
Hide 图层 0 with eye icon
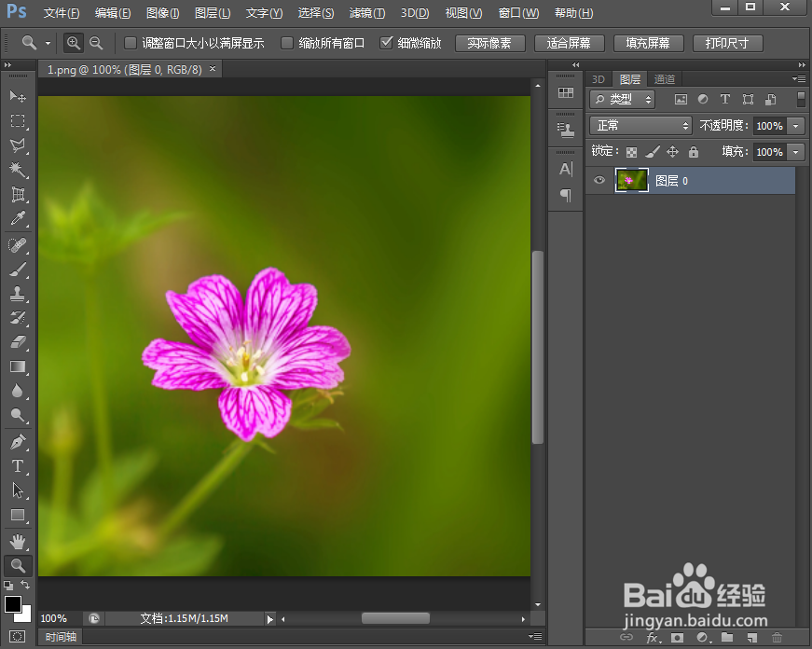click(x=599, y=180)
